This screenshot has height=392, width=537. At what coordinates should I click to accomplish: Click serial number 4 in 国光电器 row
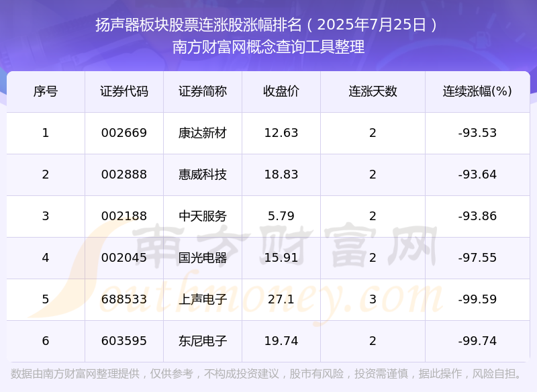pos(46,258)
